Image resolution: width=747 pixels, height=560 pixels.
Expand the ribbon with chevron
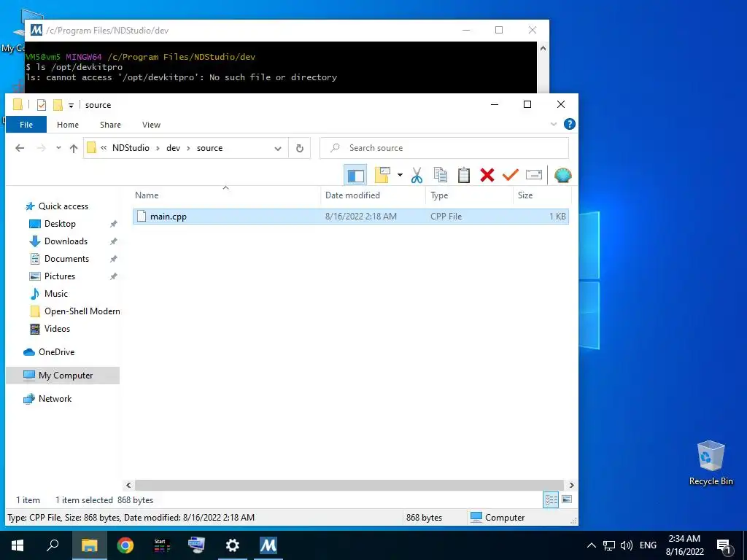(554, 124)
